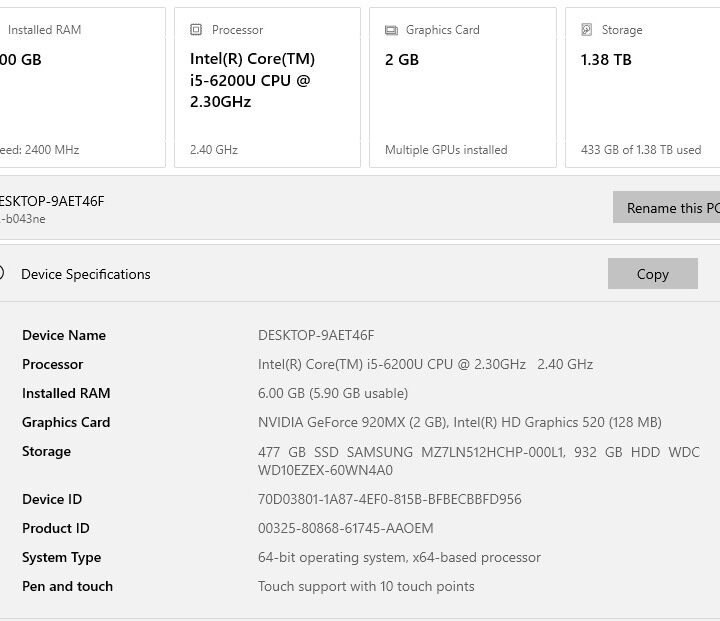
Task: Select the 1.38 TB storage heading
Action: 606,60
